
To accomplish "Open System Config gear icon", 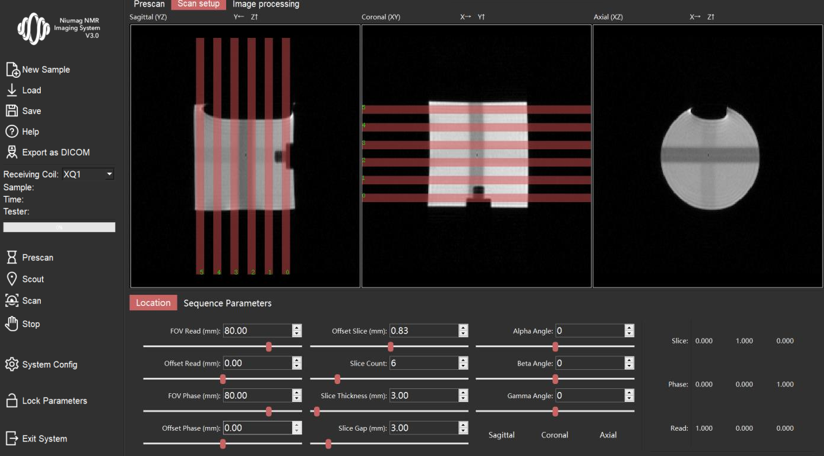I will (x=12, y=365).
